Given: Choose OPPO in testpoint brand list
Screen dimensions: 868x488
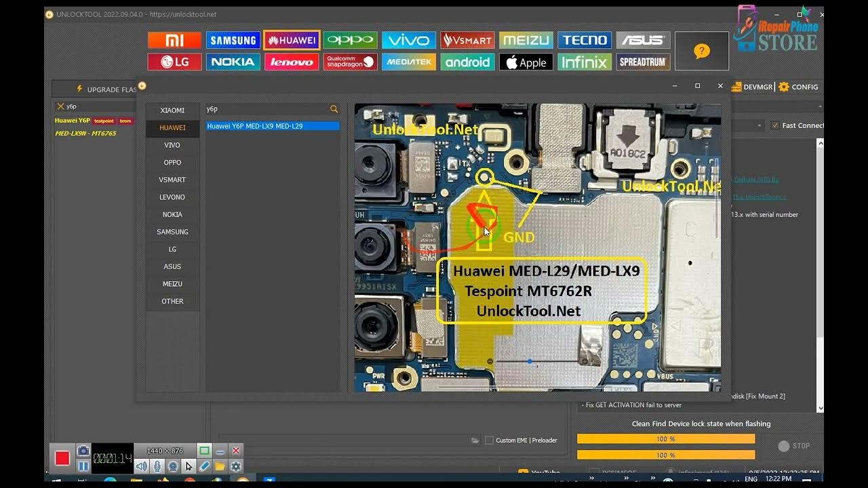Looking at the screenshot, I should 172,163.
